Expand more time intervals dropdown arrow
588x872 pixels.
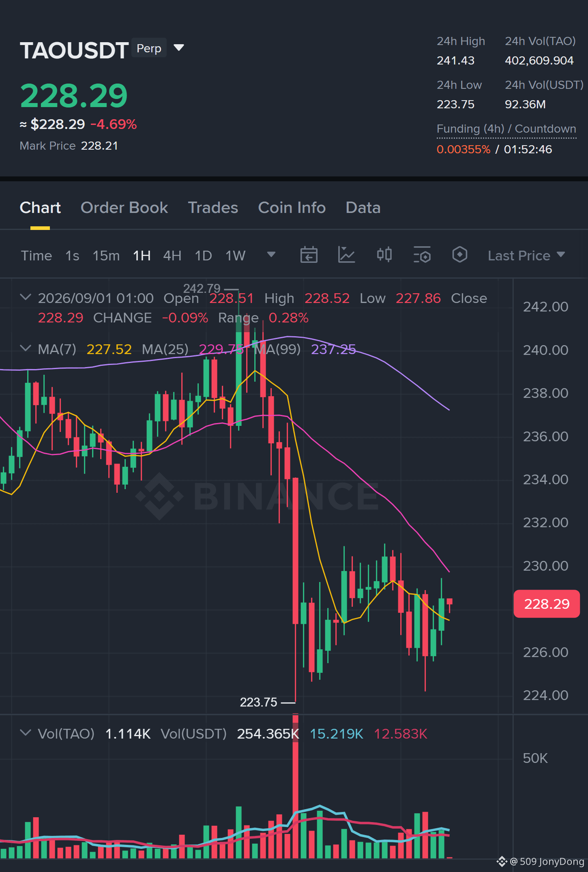[x=271, y=255]
